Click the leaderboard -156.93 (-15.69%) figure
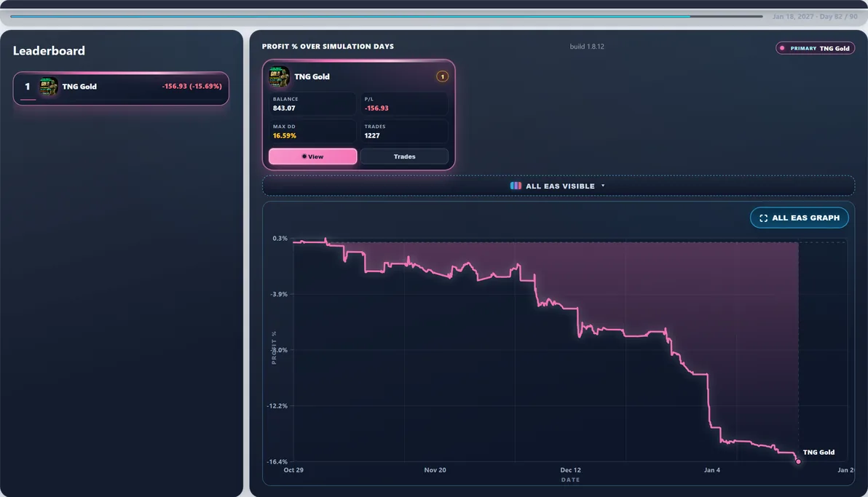The image size is (868, 497). (x=192, y=87)
